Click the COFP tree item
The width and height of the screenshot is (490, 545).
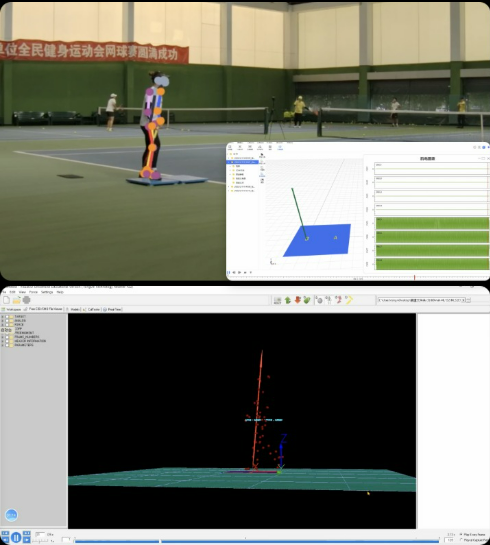pos(18,329)
